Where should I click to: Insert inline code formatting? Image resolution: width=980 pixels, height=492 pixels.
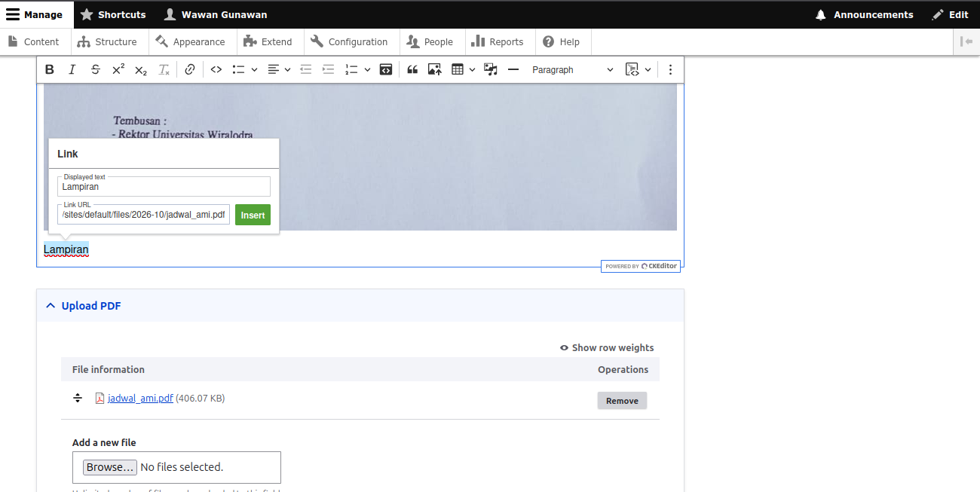pos(216,69)
